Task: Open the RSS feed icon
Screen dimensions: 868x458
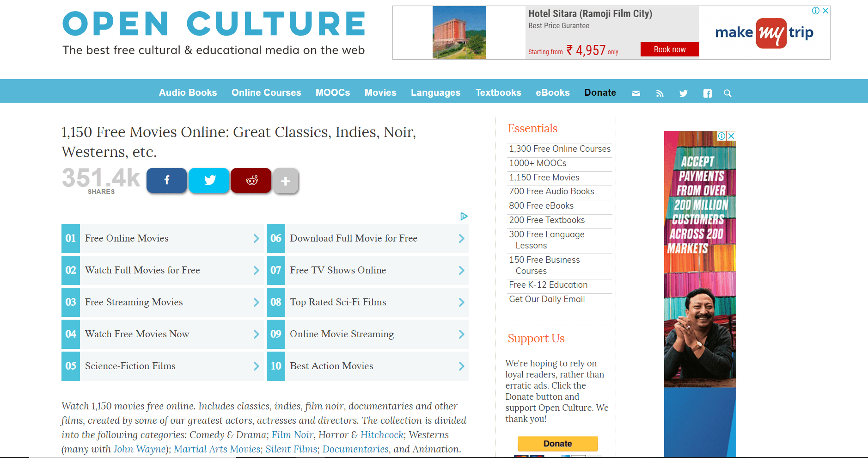Action: [x=660, y=93]
